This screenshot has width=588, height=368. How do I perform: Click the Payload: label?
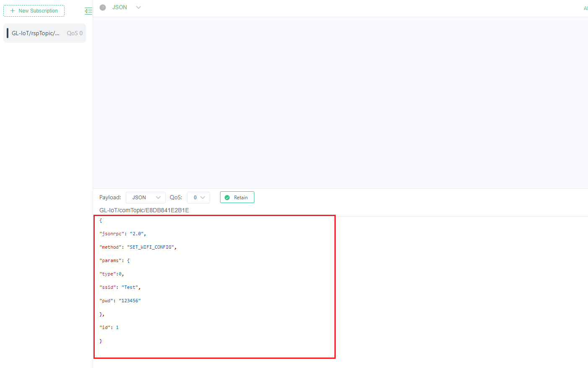pos(110,198)
